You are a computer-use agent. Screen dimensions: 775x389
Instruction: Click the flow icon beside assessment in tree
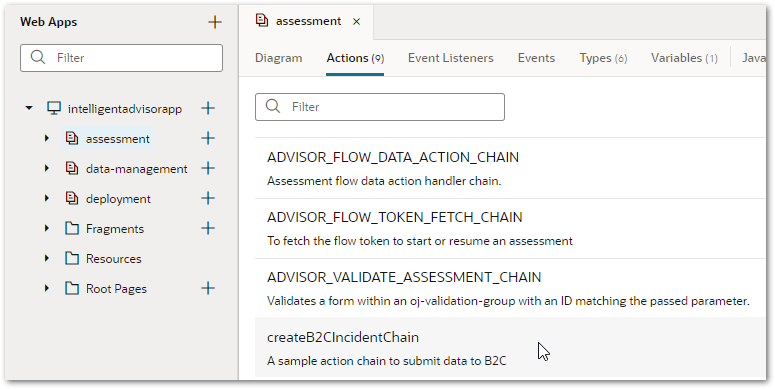point(72,138)
